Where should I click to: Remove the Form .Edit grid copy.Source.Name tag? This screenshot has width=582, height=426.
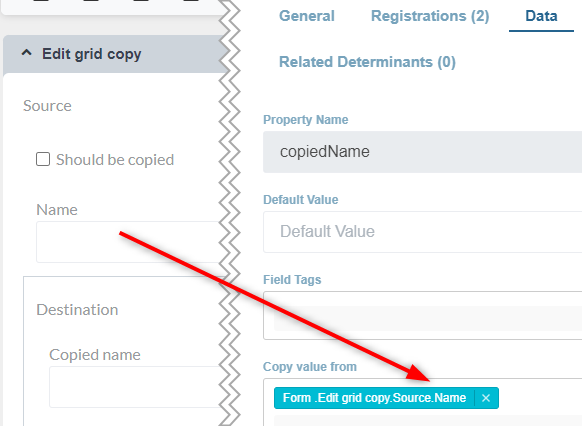[486, 398]
